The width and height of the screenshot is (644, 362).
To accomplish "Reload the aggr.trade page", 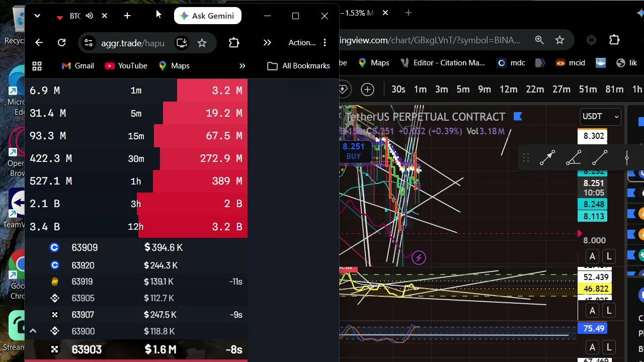I will tap(61, 43).
